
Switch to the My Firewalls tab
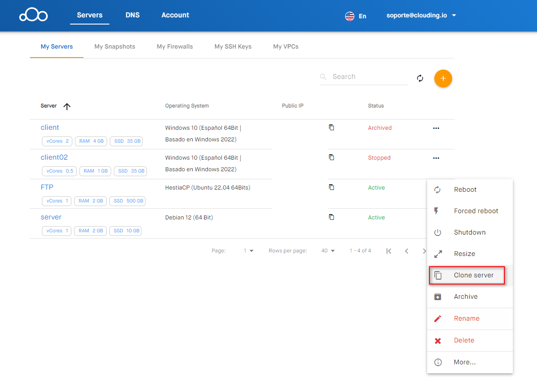[175, 46]
